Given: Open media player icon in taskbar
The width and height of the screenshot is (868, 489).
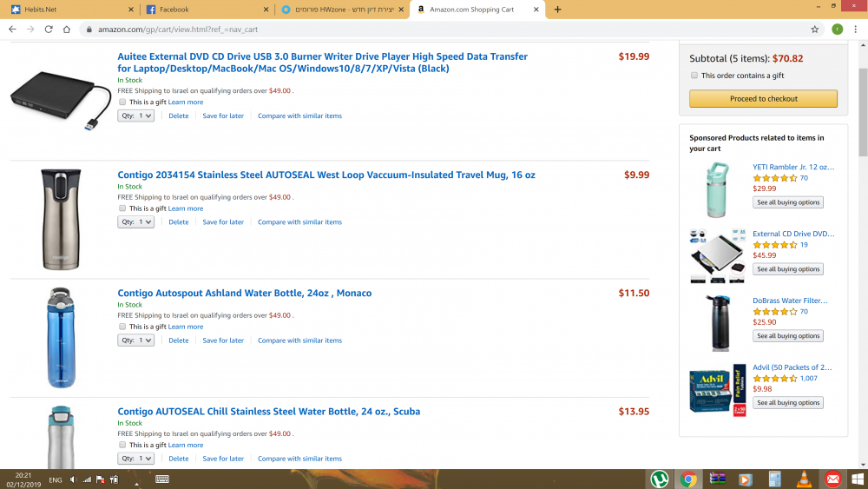Looking at the screenshot, I should (746, 479).
